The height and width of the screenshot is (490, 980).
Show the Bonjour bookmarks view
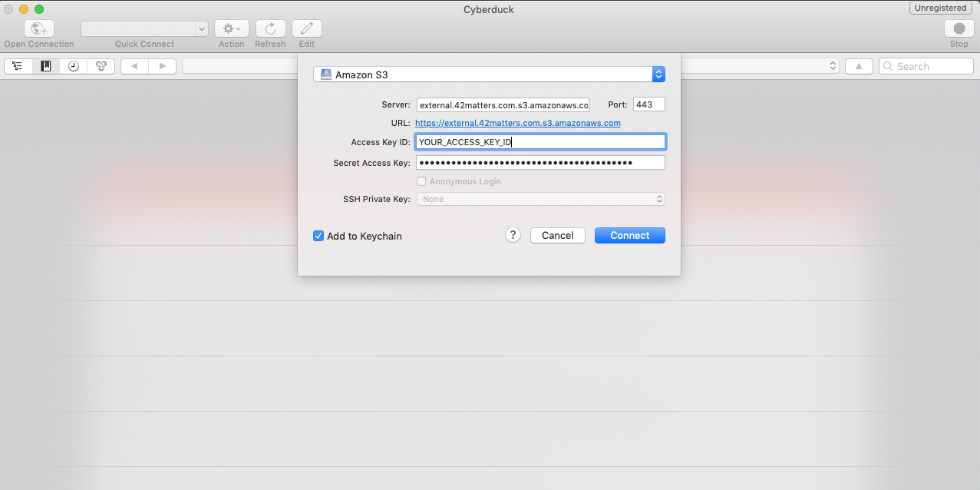pos(101,66)
